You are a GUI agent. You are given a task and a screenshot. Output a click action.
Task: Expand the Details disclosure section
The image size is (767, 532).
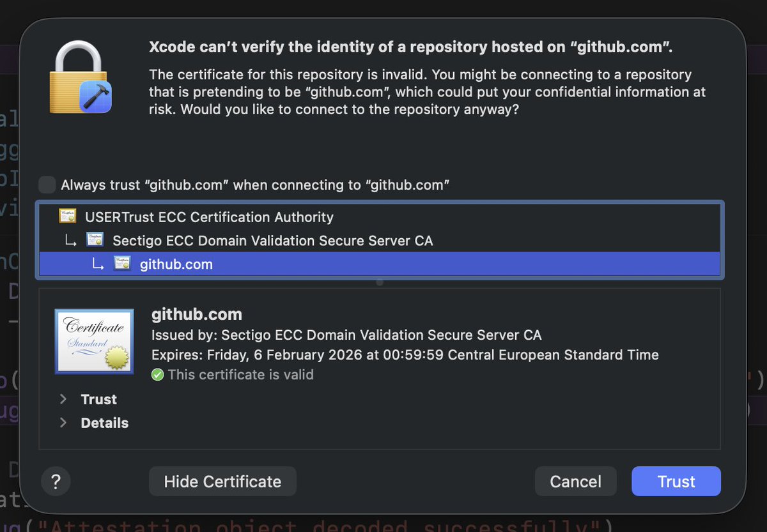63,423
